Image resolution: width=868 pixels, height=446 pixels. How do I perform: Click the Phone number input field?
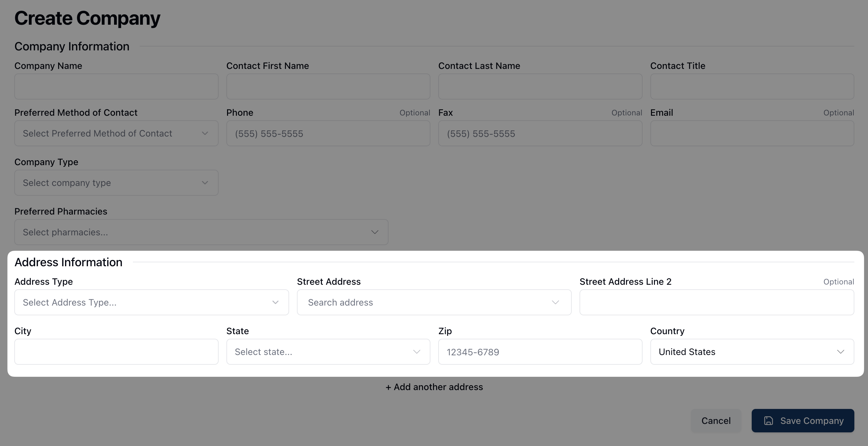tap(328, 134)
